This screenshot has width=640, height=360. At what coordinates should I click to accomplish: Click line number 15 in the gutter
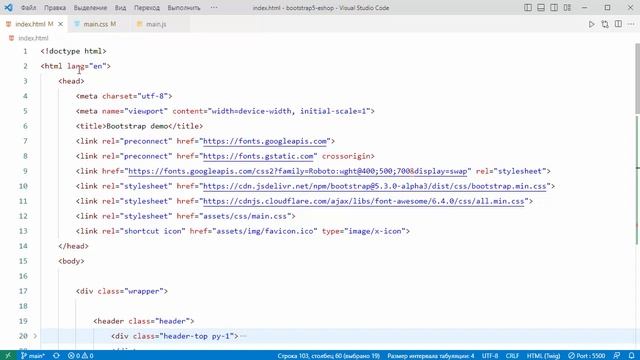(23, 261)
